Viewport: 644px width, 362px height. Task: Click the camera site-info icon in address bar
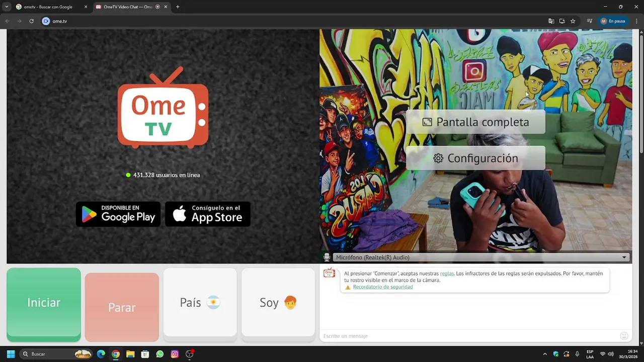click(46, 21)
